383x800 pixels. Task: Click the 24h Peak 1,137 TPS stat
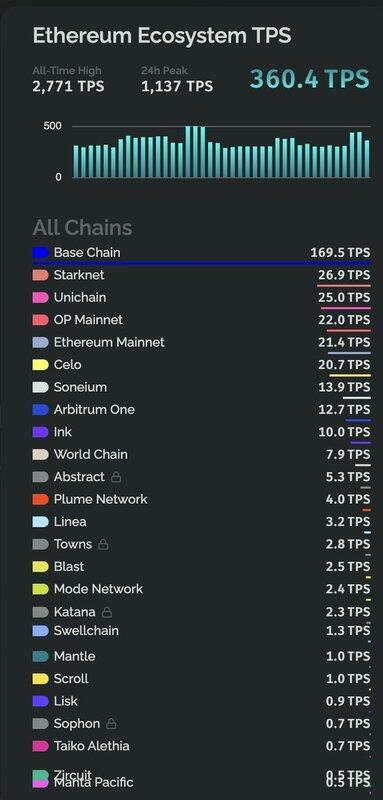(x=177, y=80)
